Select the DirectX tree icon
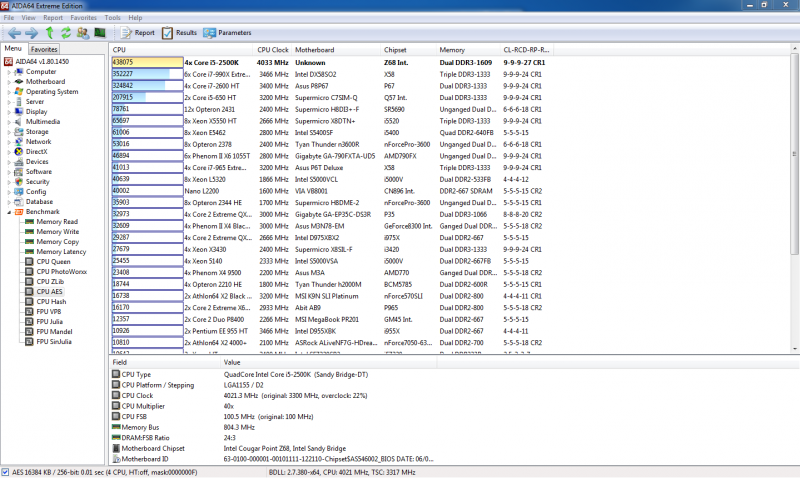Screen dimensions: 800x478 click(19, 152)
